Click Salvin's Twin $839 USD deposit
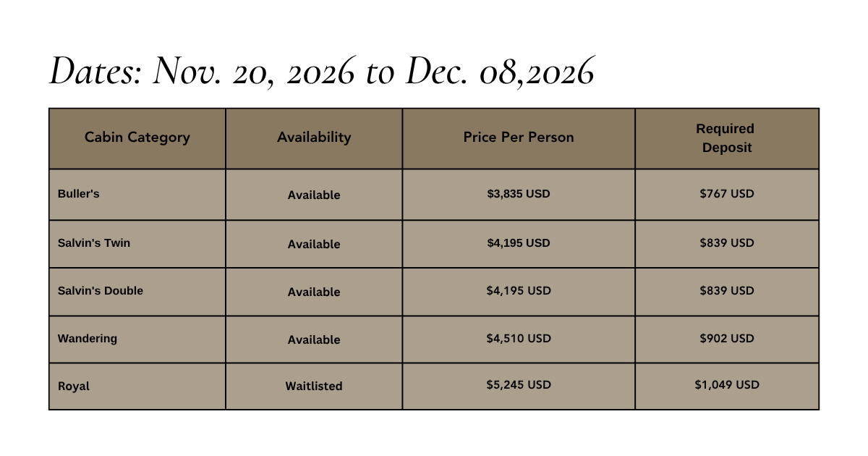 click(x=727, y=243)
